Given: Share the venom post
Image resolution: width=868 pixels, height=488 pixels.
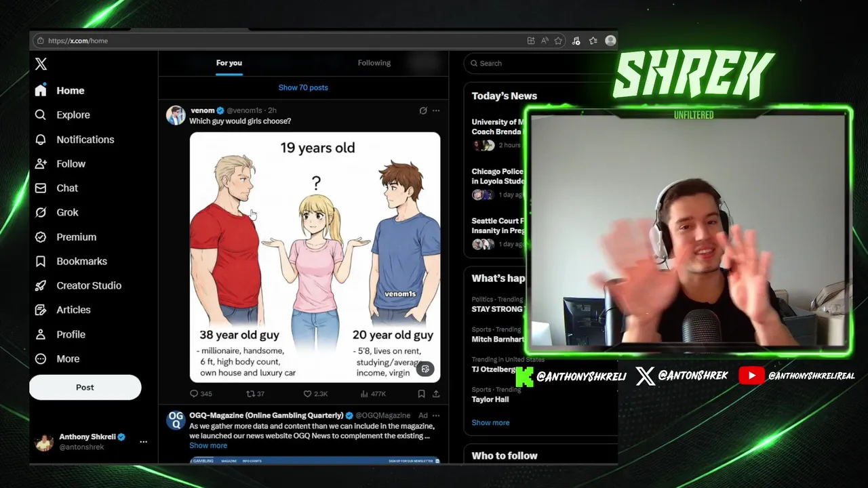Looking at the screenshot, I should (x=436, y=394).
